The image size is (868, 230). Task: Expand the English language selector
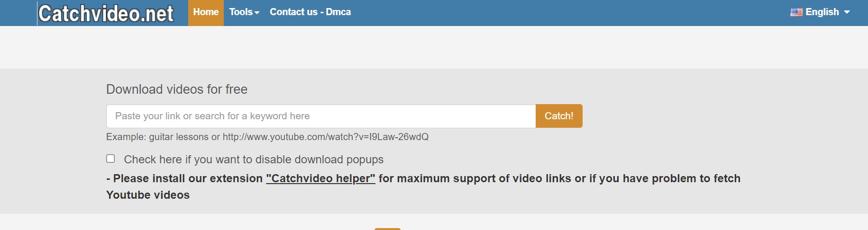pyautogui.click(x=820, y=12)
